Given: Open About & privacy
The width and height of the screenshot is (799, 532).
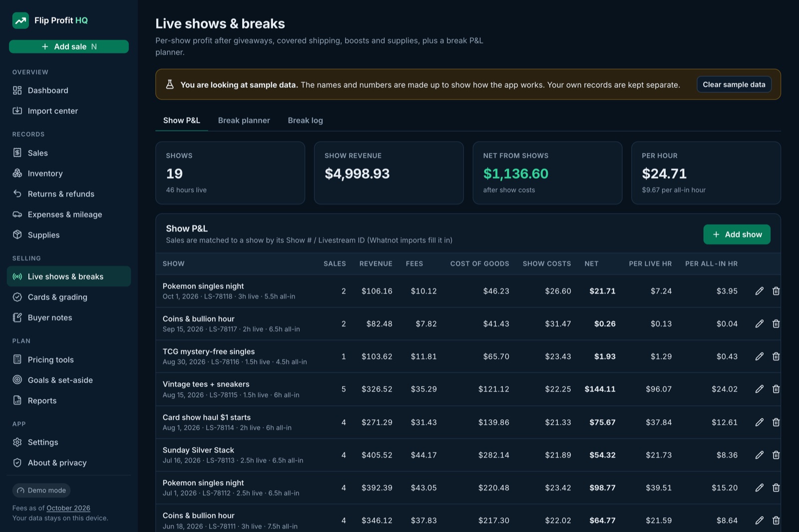Looking at the screenshot, I should tap(69, 463).
